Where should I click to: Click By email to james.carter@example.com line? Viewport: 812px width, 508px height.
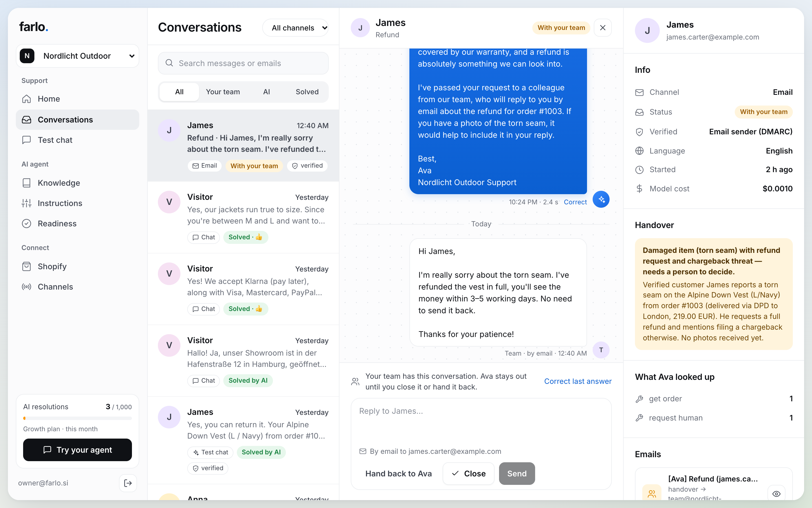click(x=430, y=451)
